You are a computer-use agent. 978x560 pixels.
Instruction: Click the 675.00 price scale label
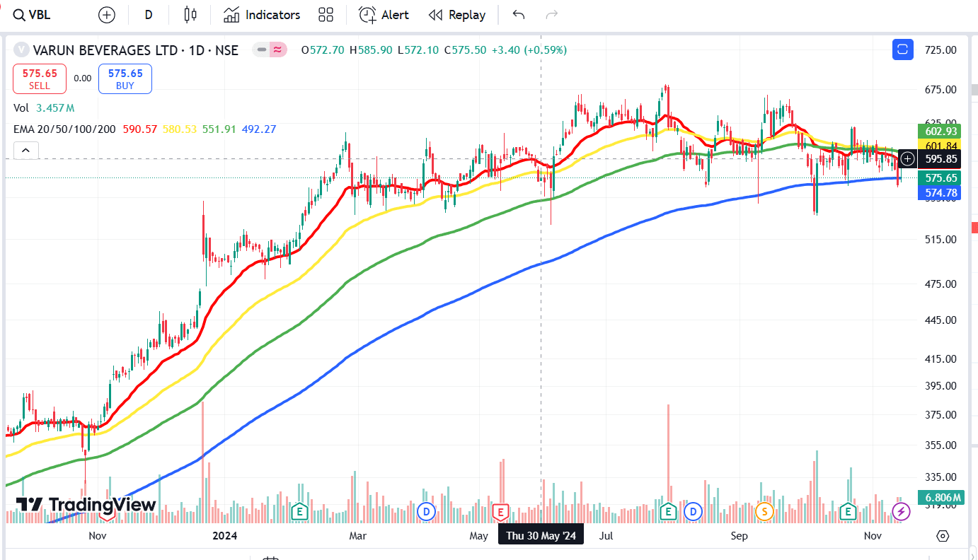tap(940, 90)
